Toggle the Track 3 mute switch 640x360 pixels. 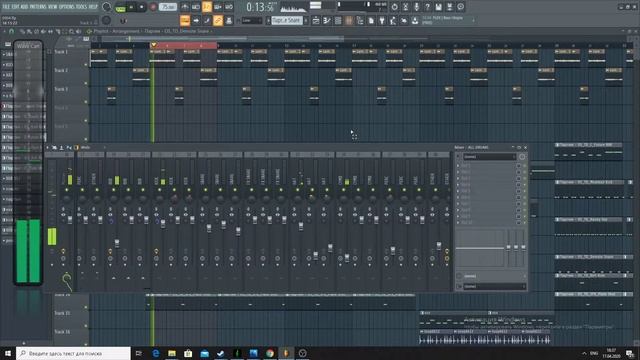click(x=86, y=102)
